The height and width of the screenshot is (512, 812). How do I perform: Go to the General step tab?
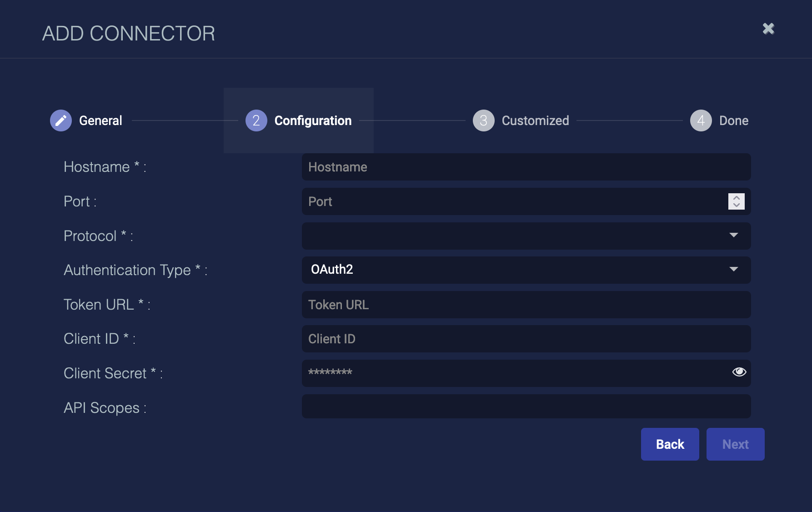click(x=100, y=120)
